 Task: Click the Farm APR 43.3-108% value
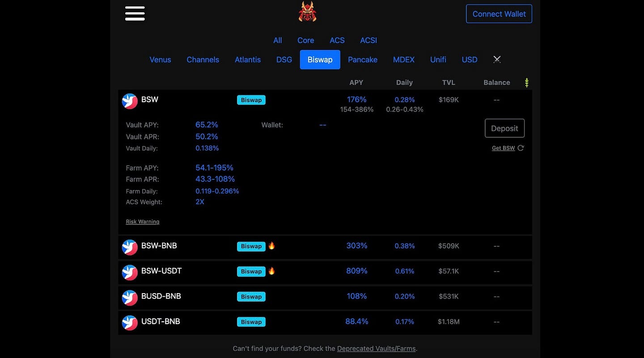tap(215, 179)
